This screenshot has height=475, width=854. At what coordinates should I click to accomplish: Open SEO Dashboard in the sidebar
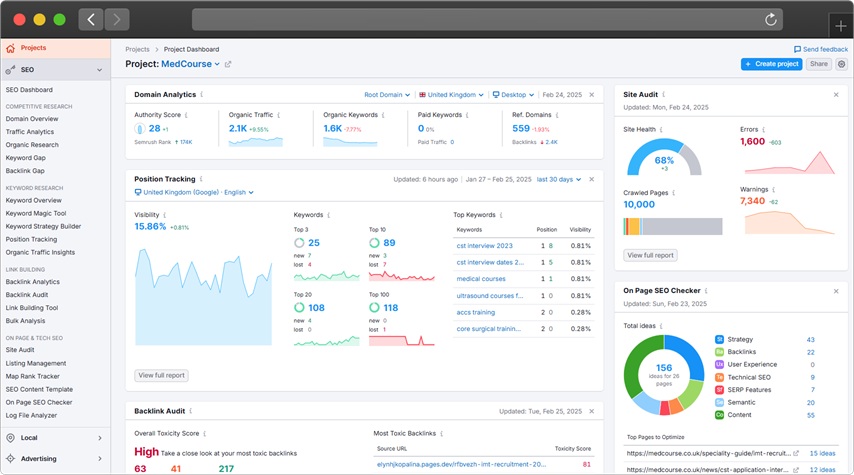[29, 90]
